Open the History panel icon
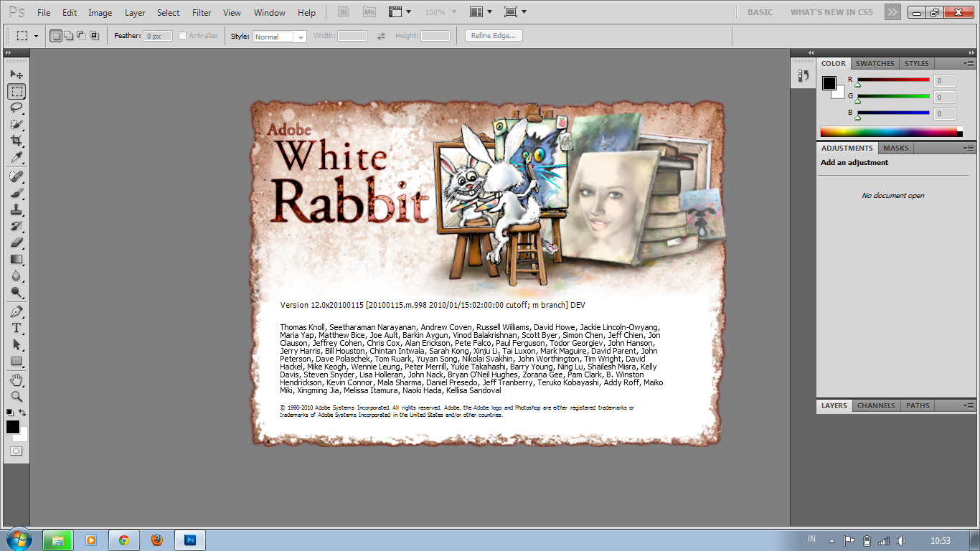 803,75
